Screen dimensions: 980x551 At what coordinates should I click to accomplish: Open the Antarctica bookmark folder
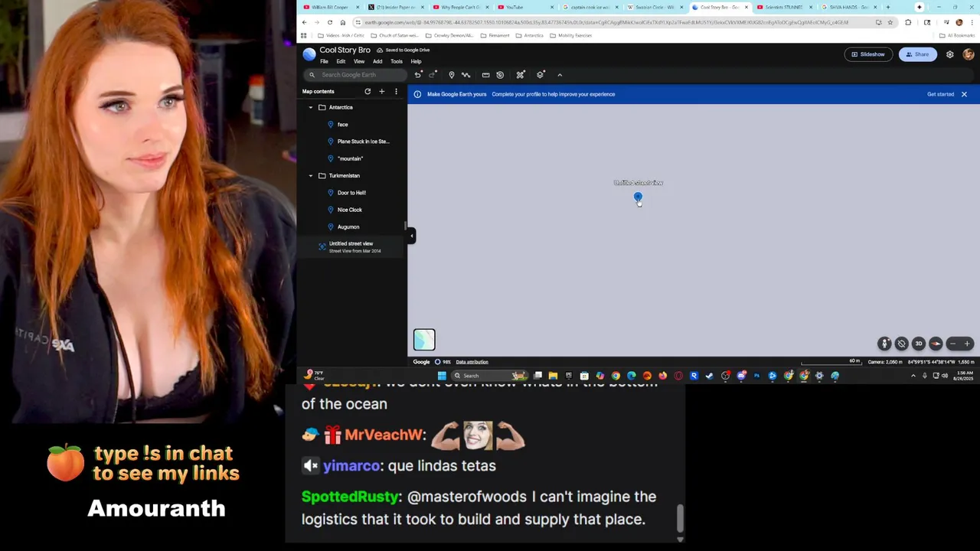point(530,35)
